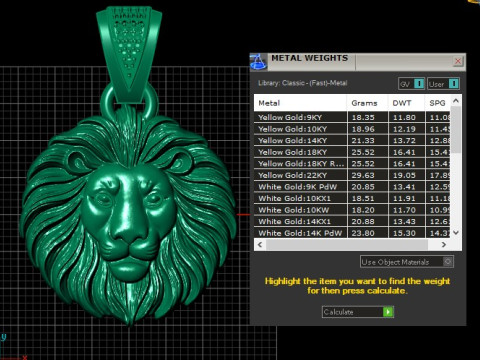The height and width of the screenshot is (360, 480).
Task: Click the horizontal scrollbar right arrow
Action: [x=444, y=245]
